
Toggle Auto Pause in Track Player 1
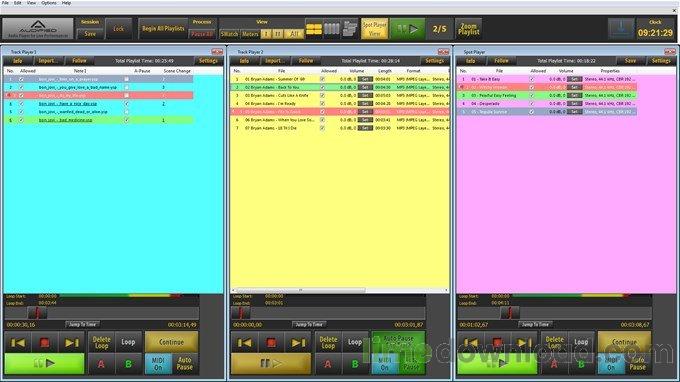[x=185, y=364]
